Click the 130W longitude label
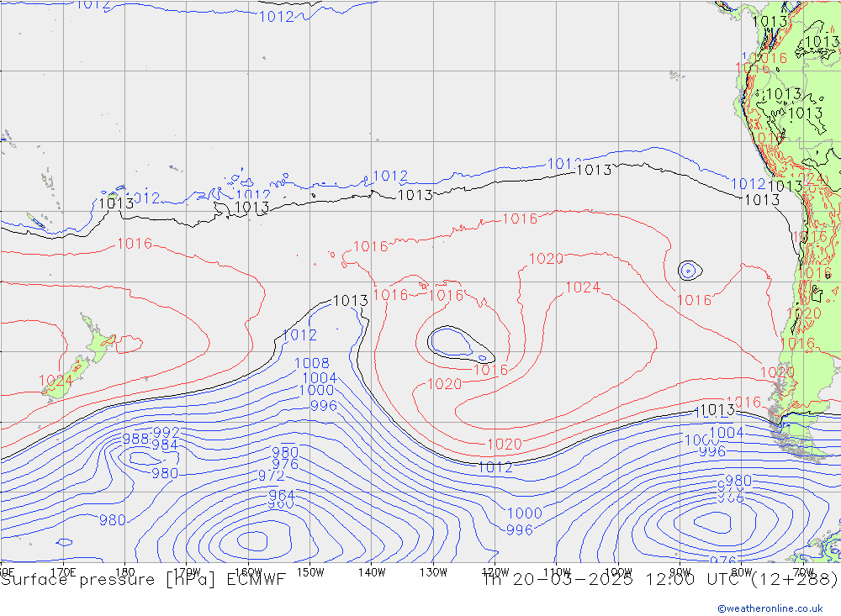 (x=433, y=572)
